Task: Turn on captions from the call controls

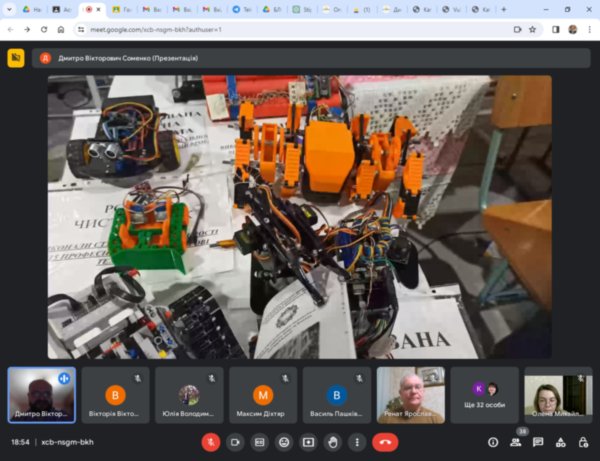Action: click(x=260, y=441)
